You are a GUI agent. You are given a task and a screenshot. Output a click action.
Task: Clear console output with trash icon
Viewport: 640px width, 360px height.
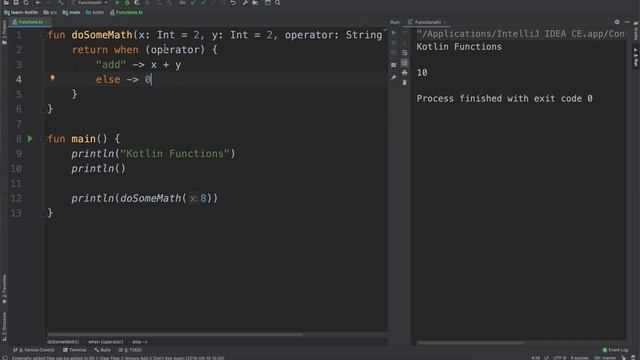[x=404, y=82]
